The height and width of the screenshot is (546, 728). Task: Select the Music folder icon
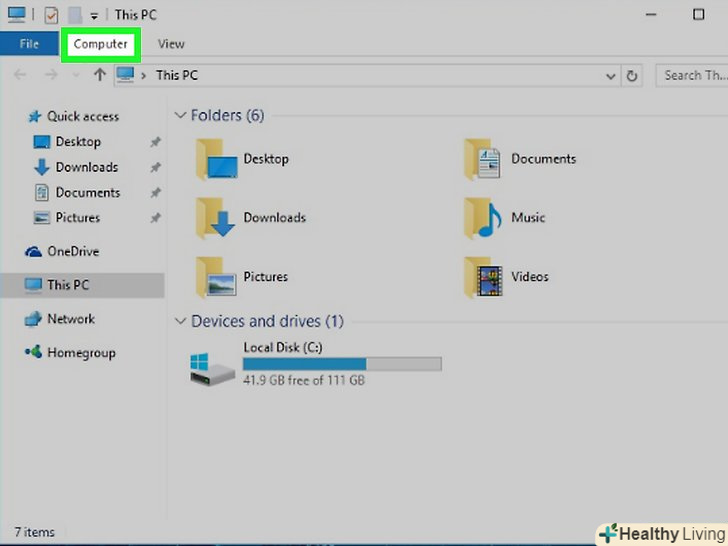pos(482,218)
